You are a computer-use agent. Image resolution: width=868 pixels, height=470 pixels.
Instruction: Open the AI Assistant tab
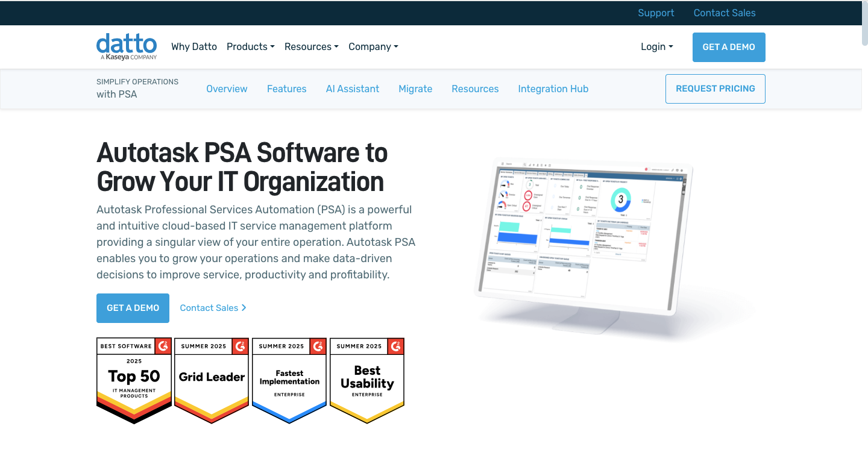353,89
